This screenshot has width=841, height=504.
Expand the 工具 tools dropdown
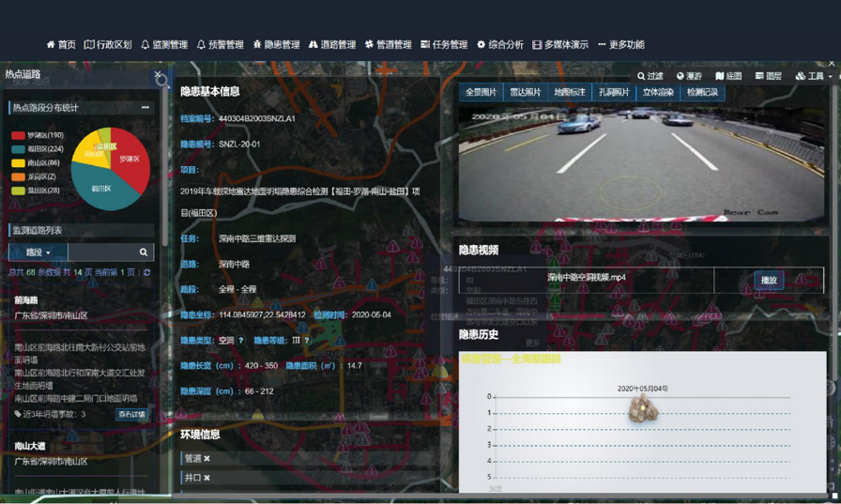point(813,76)
